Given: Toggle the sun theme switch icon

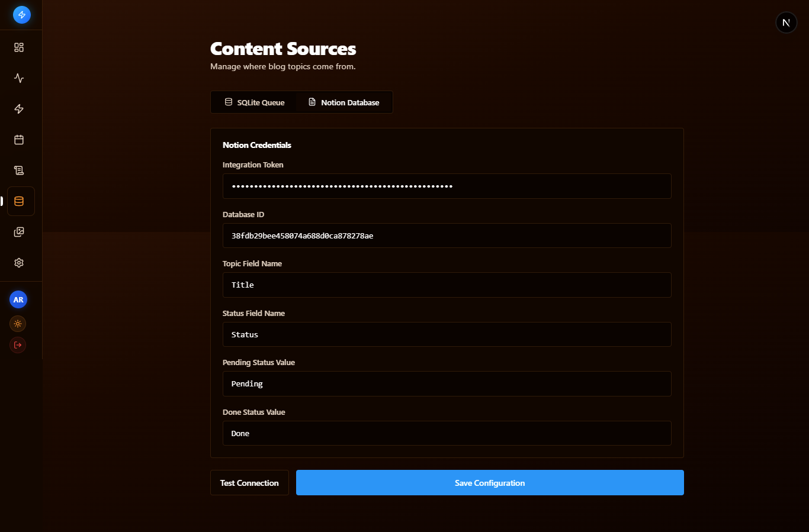Looking at the screenshot, I should (x=18, y=324).
